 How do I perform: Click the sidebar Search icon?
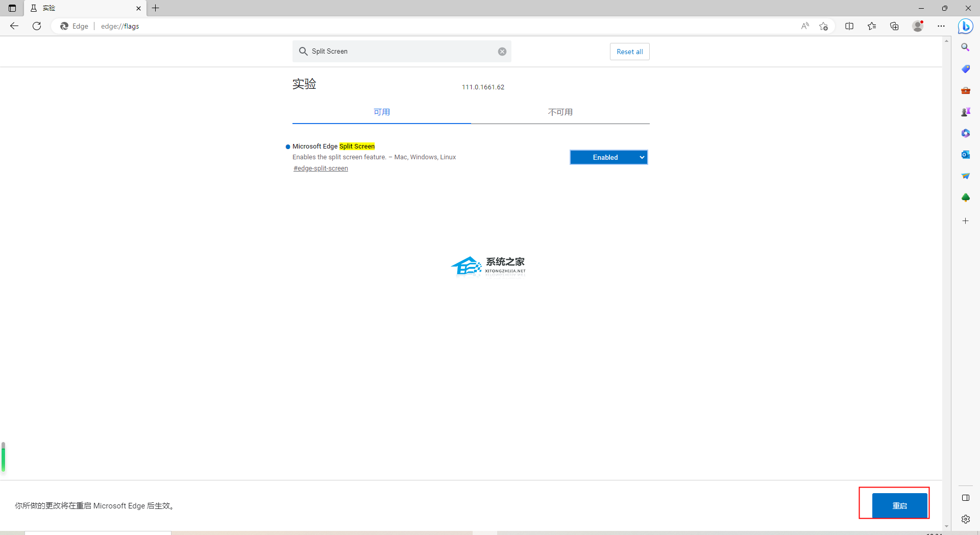click(965, 47)
